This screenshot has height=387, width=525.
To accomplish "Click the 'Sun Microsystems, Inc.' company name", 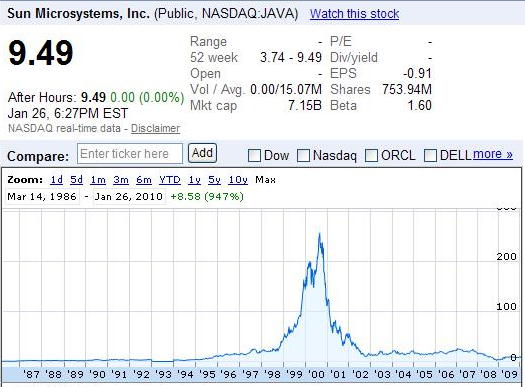I will [x=78, y=13].
